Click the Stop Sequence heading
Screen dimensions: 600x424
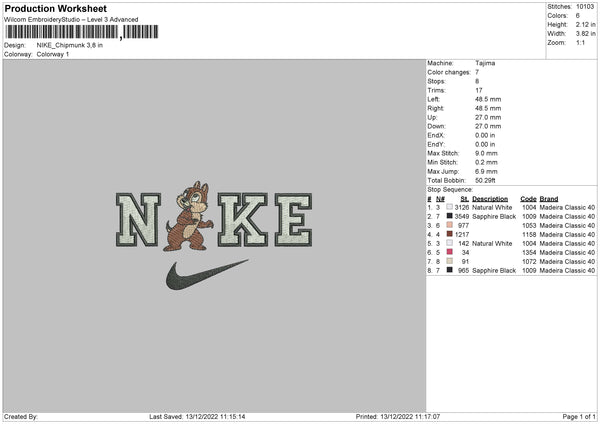click(x=450, y=190)
